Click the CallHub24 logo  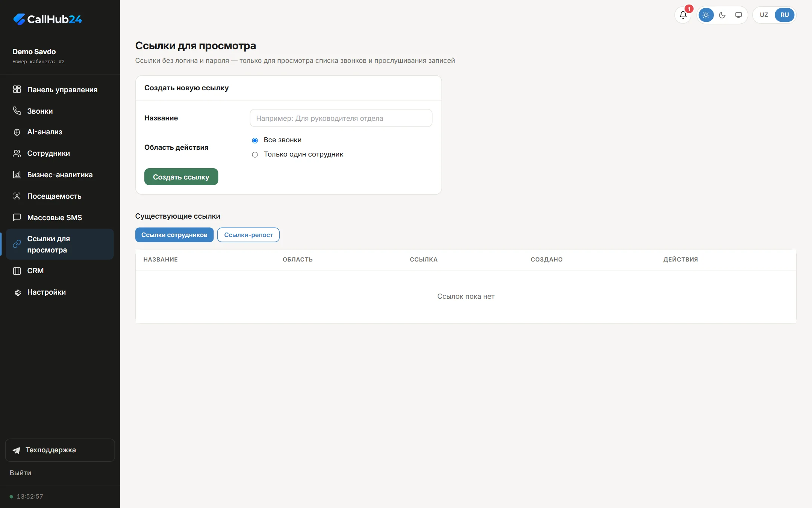(47, 19)
